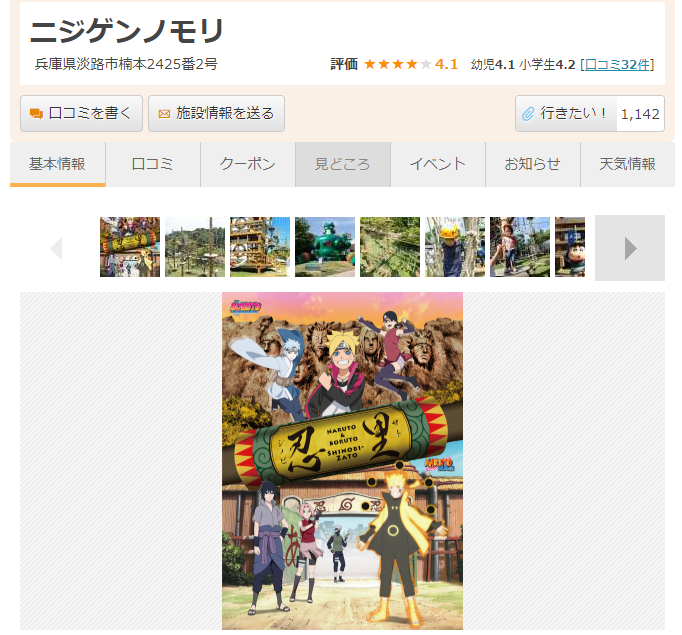Viewport: 682px width, 635px height.
Task: Click the envelope icon on 施設情報を送る
Action: pyautogui.click(x=164, y=114)
